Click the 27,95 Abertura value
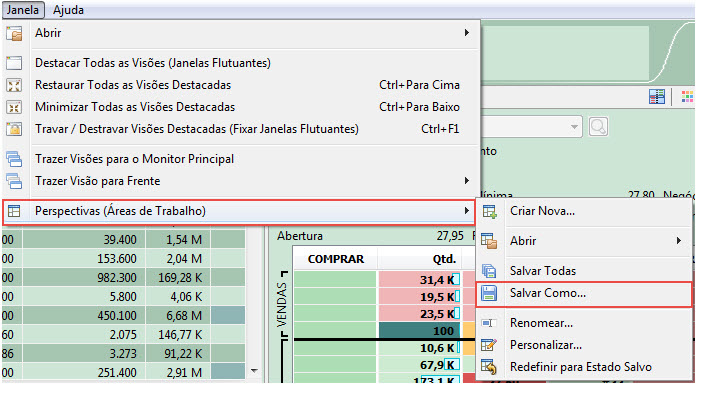Viewport: 707px width, 395px height. point(450,236)
